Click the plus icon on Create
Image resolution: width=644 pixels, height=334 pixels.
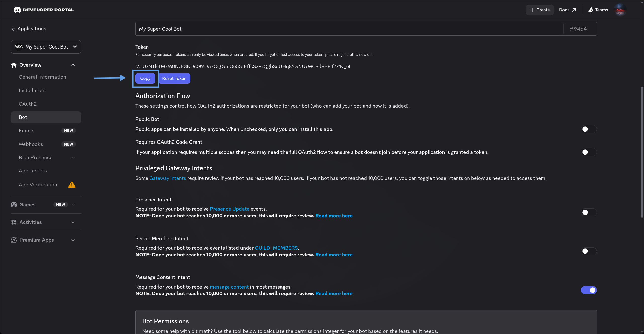point(532,10)
